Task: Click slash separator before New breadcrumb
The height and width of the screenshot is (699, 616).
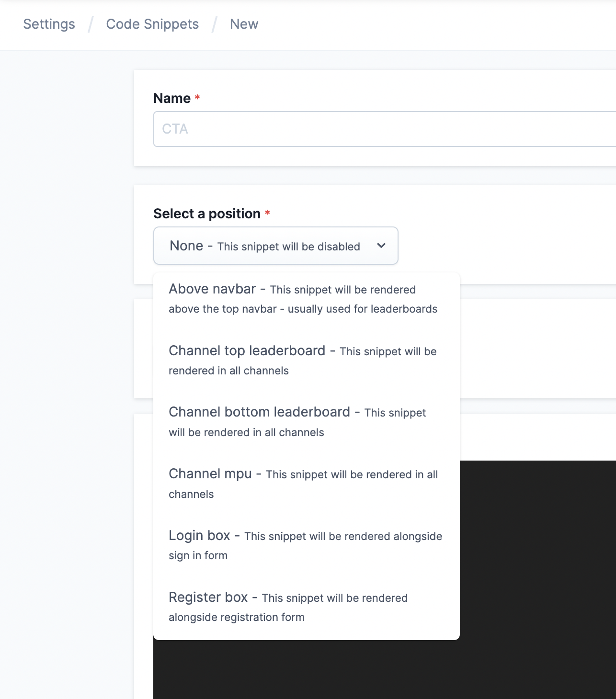Action: (215, 24)
